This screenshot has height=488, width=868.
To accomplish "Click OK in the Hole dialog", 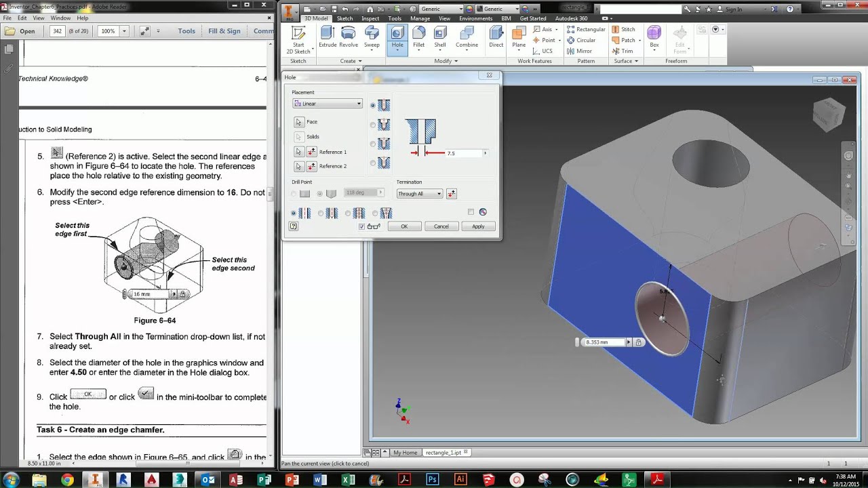I will 404,226.
